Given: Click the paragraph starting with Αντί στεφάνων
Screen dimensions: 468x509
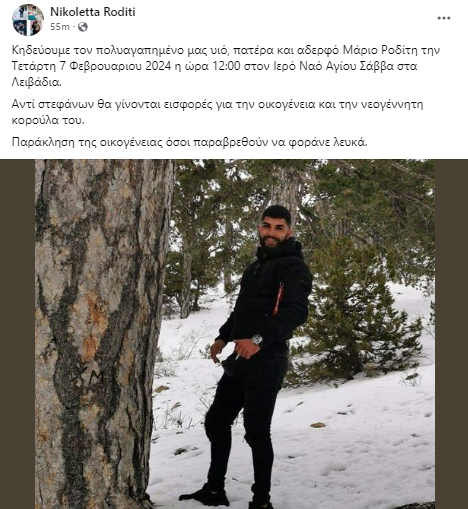Looking at the screenshot, I should [217, 112].
